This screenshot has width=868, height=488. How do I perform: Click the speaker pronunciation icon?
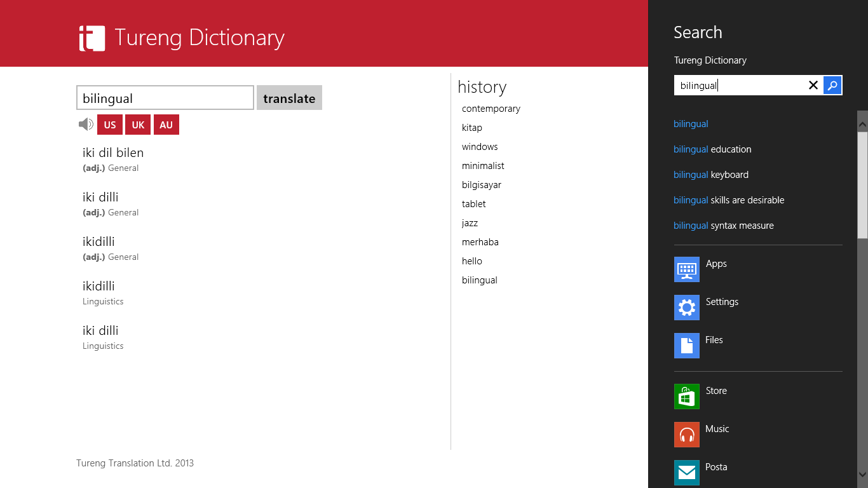[86, 125]
